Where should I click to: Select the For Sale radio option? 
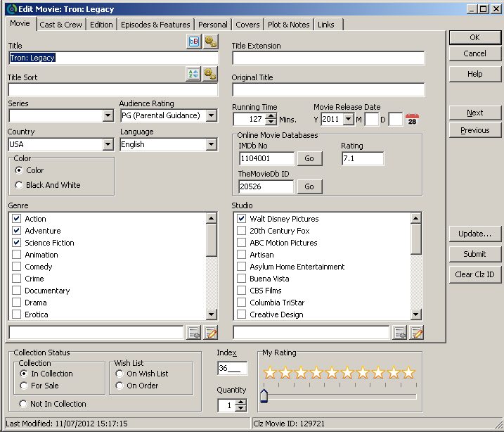[24, 386]
